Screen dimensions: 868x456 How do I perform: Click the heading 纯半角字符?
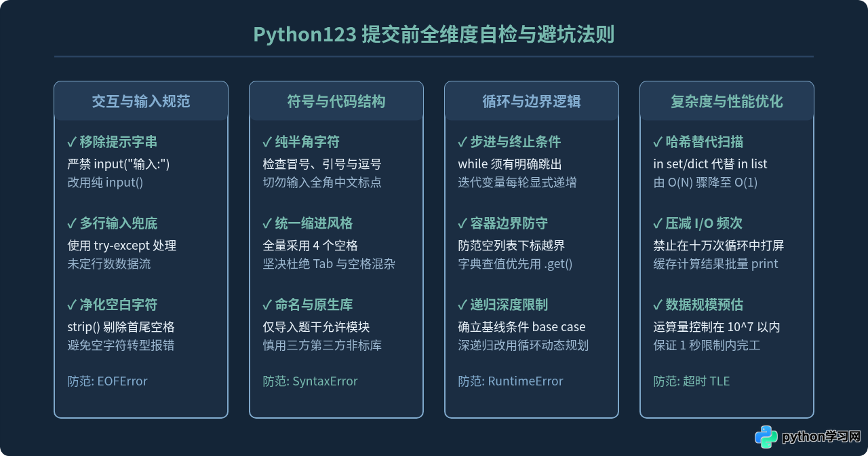coord(307,142)
